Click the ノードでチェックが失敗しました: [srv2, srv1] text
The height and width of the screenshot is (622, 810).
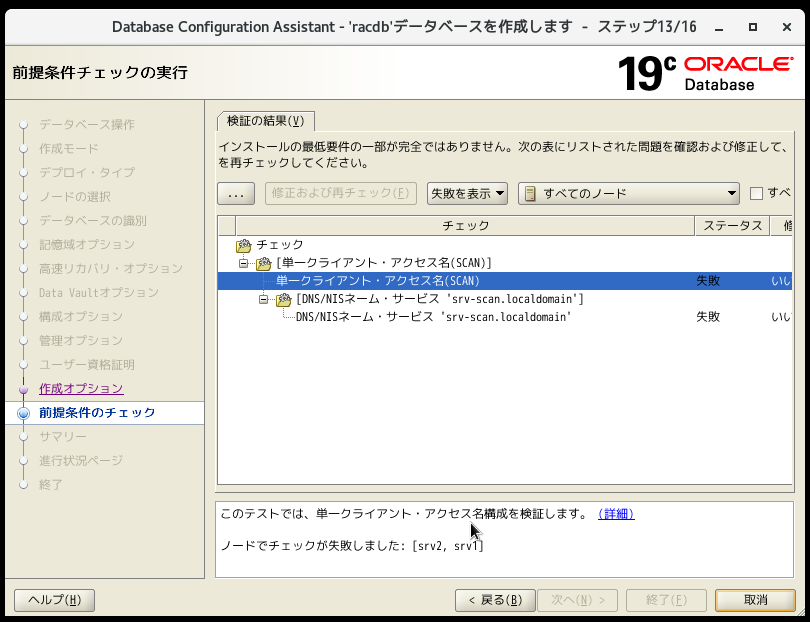point(352,546)
